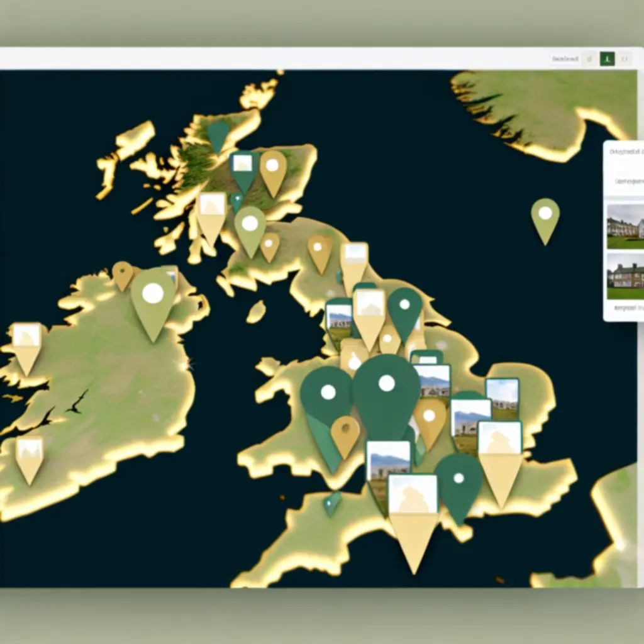Click the olive pin in the North Sea
The image size is (644, 644).
point(545,221)
